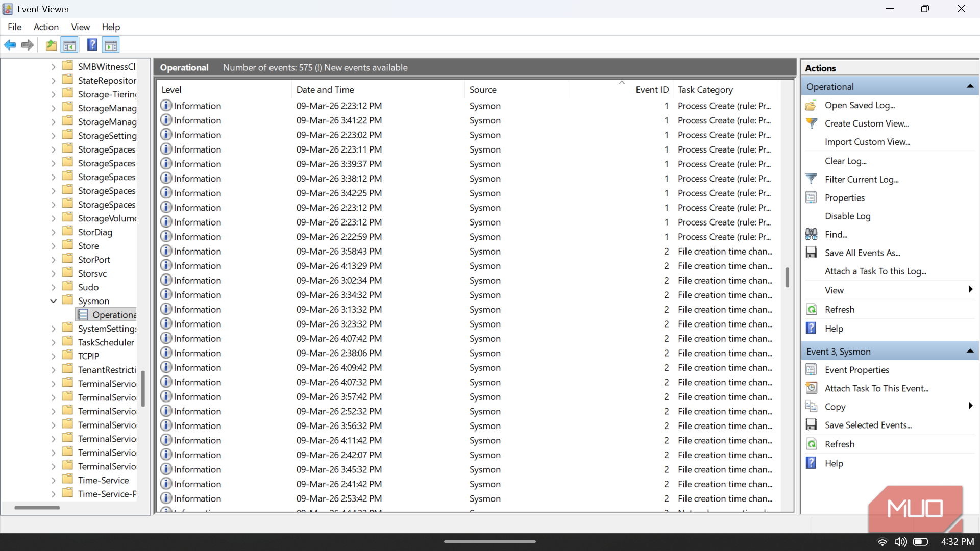
Task: Open the Copy submenu arrow in Actions
Action: click(x=970, y=407)
